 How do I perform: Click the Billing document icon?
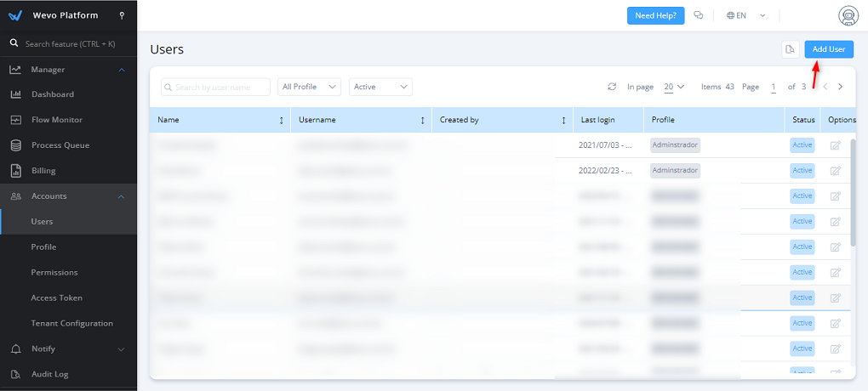pyautogui.click(x=15, y=171)
